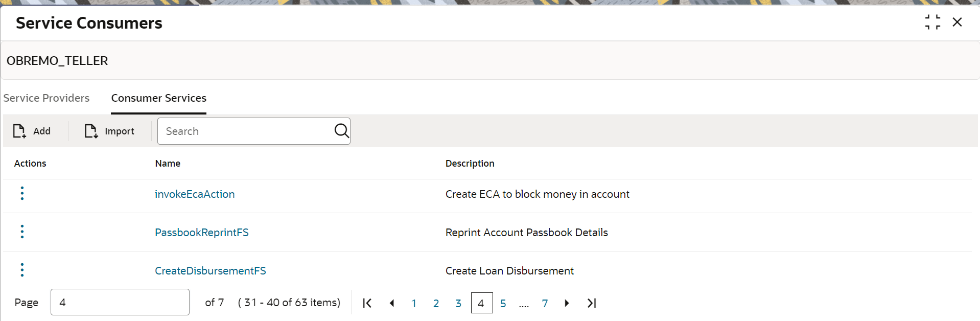This screenshot has height=321, width=980.
Task: Open the PassbookReprintFS service link
Action: tap(202, 233)
